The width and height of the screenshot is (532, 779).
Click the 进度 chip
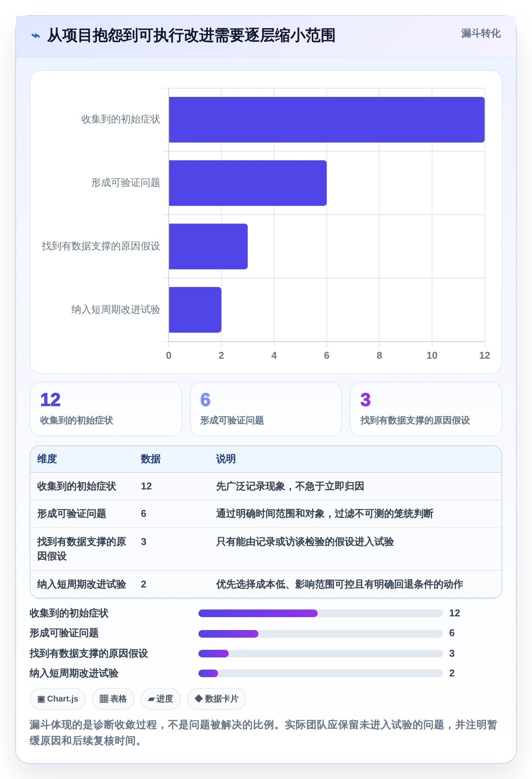[160, 698]
